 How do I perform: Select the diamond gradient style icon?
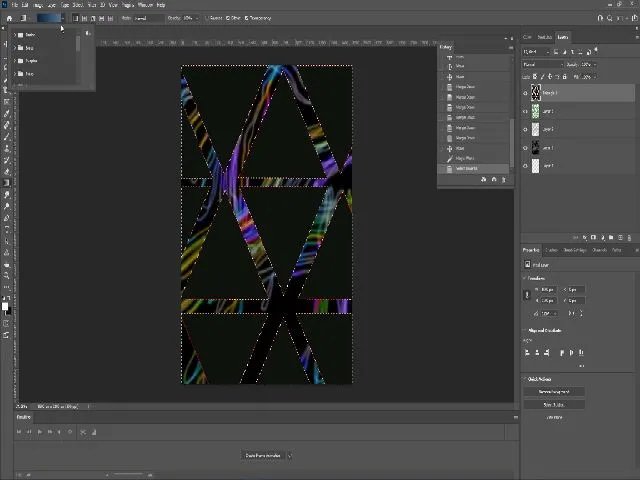pos(110,18)
